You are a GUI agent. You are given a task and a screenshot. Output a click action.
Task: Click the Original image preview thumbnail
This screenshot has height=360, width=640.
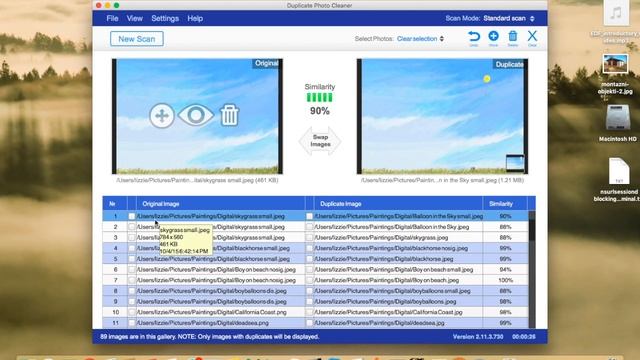point(197,116)
